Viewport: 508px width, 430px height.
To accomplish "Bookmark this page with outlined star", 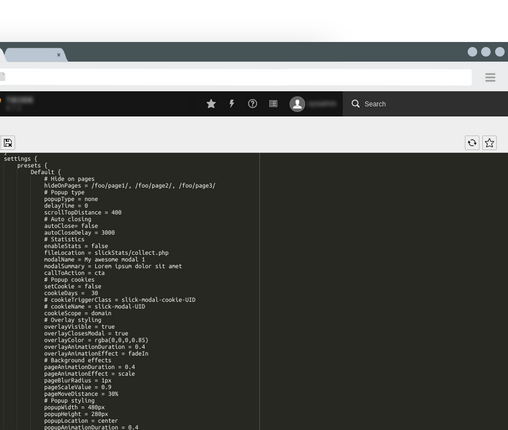I will coord(489,143).
